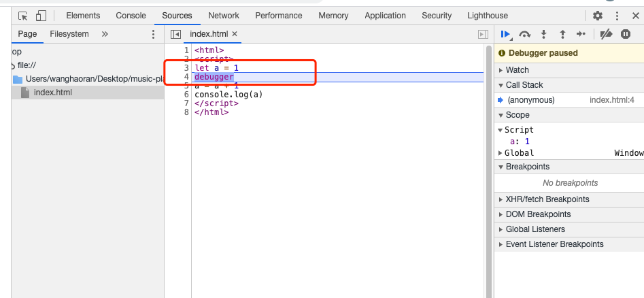The image size is (644, 298).
Task: Select the Sources tab
Action: coord(177,16)
